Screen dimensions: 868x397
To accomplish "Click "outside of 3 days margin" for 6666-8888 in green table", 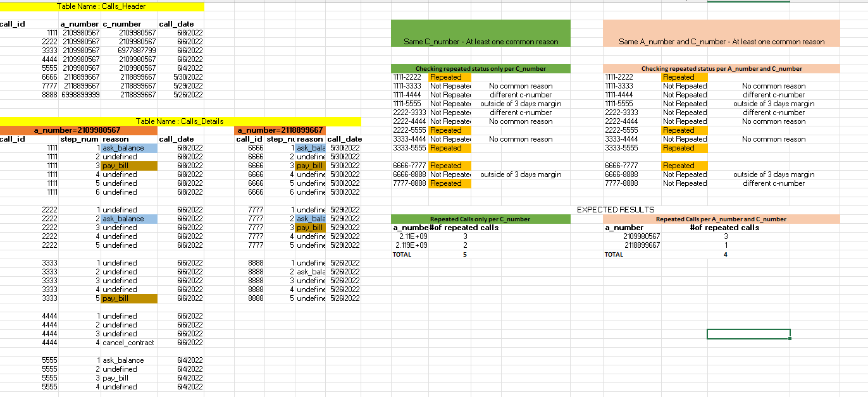I will pos(521,174).
